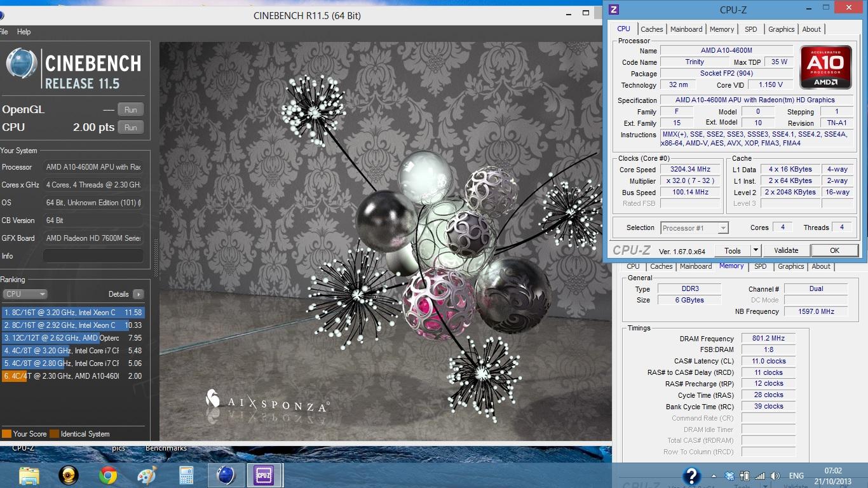
Task: Click the OK button in CPU-Z
Action: (835, 250)
